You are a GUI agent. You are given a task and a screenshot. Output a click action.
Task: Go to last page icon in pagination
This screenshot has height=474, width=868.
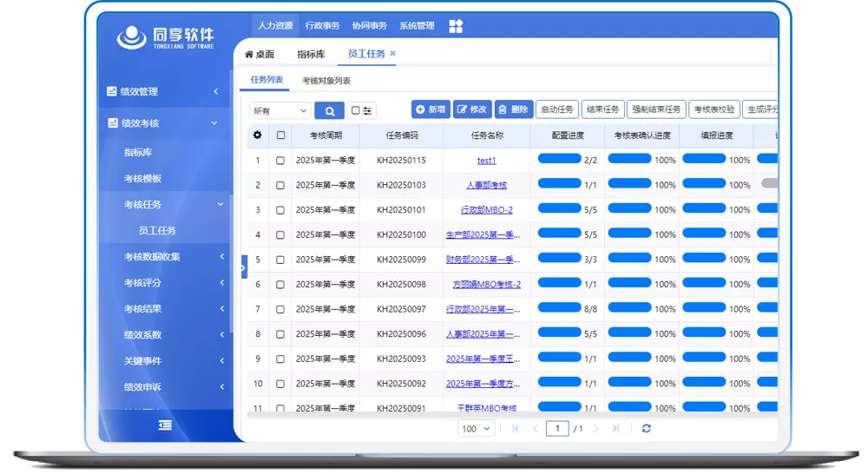pyautogui.click(x=615, y=428)
